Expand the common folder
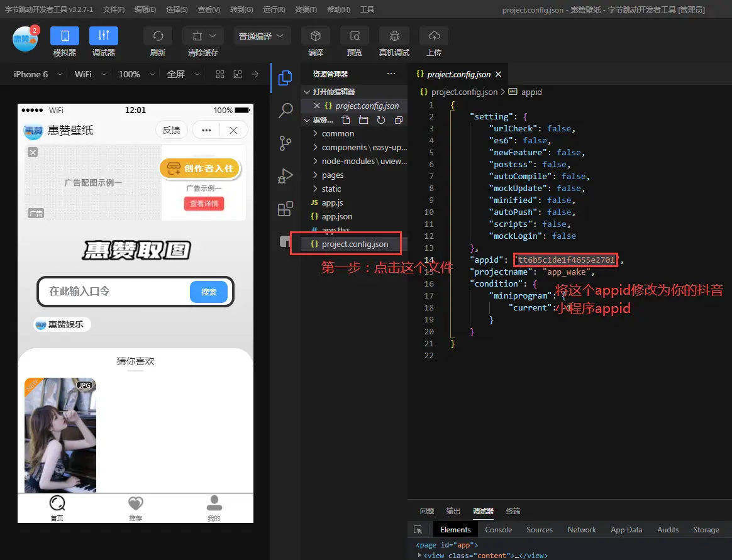This screenshot has height=560, width=732. point(354,133)
